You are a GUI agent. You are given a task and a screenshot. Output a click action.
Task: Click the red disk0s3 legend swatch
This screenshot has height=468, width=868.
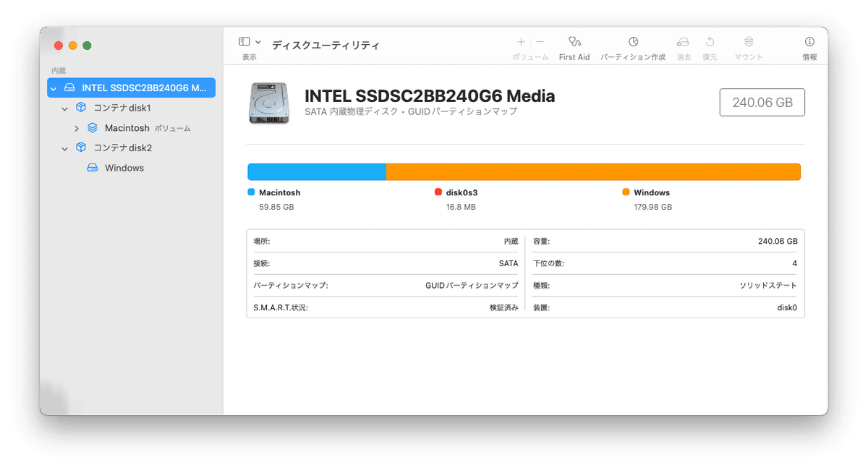point(438,192)
